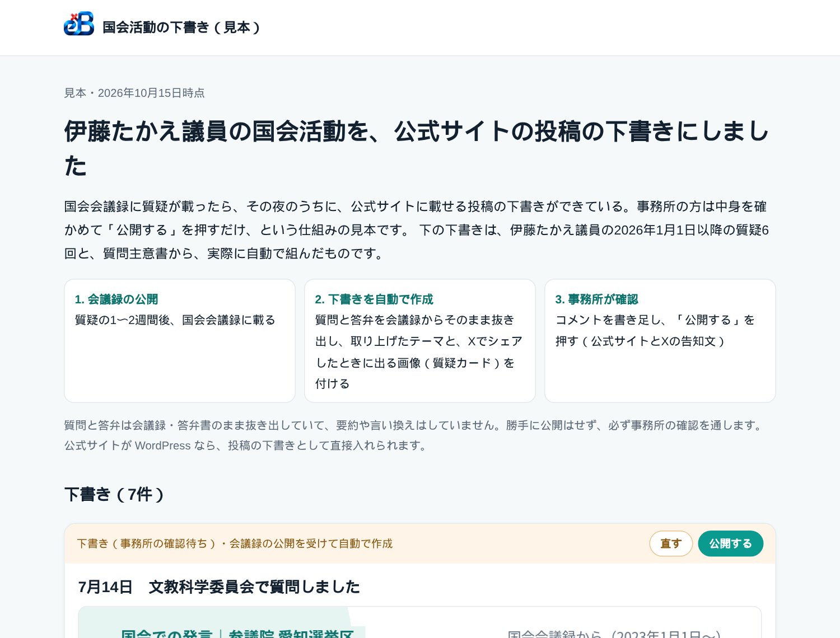Click the 国会活動の下書き（見本） header title

181,27
